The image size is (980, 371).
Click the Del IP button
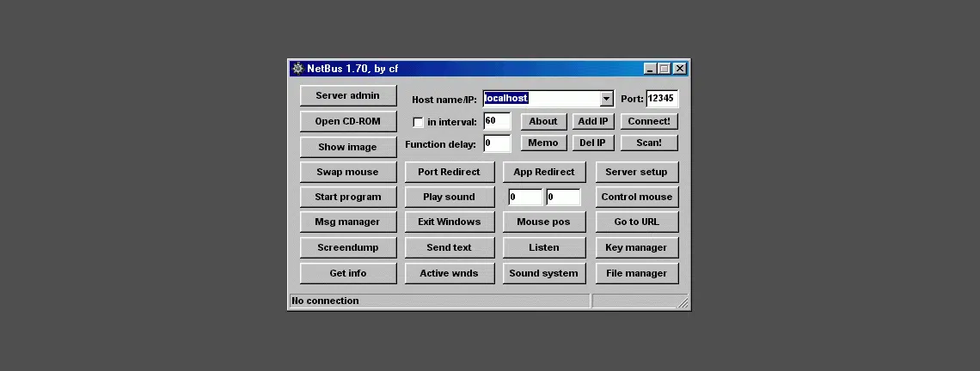point(592,143)
